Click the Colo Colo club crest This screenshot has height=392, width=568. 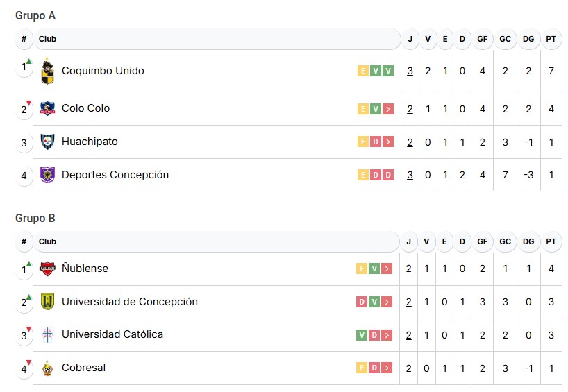point(47,108)
